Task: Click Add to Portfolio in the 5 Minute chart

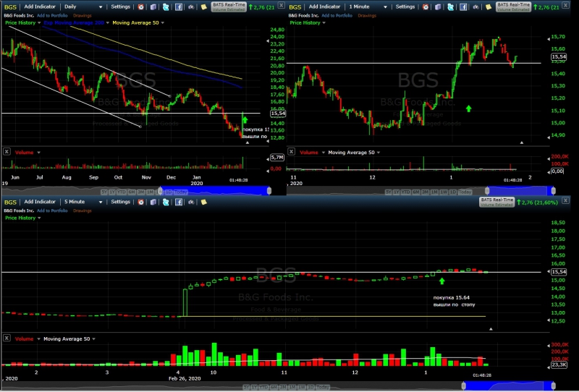Action: point(52,210)
